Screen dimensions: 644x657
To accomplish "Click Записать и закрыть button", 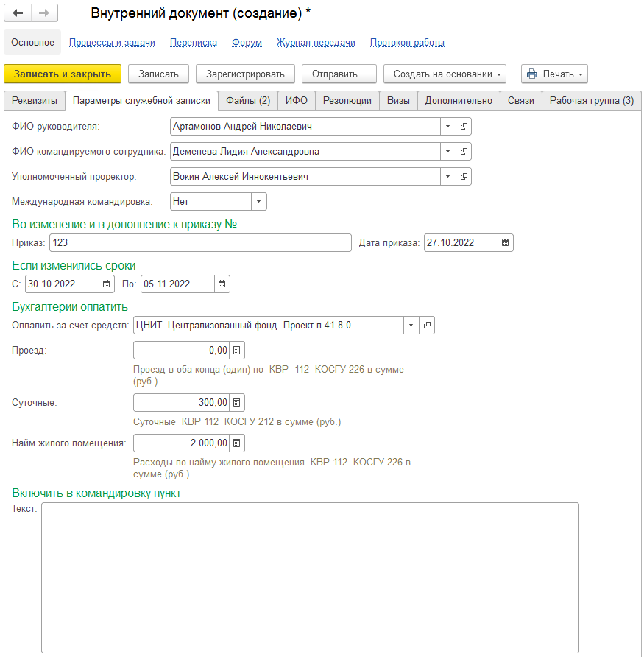I will pyautogui.click(x=63, y=74).
